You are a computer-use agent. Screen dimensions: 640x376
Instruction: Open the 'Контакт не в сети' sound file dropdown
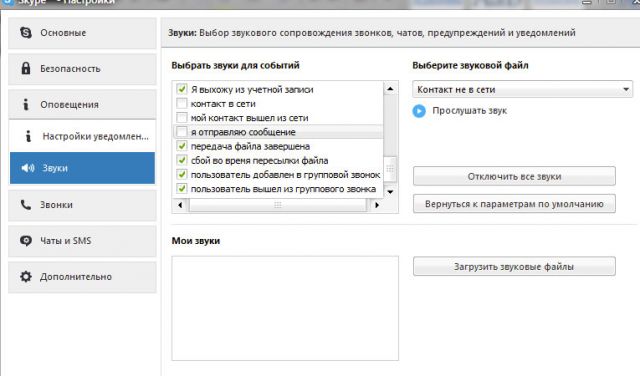point(522,89)
